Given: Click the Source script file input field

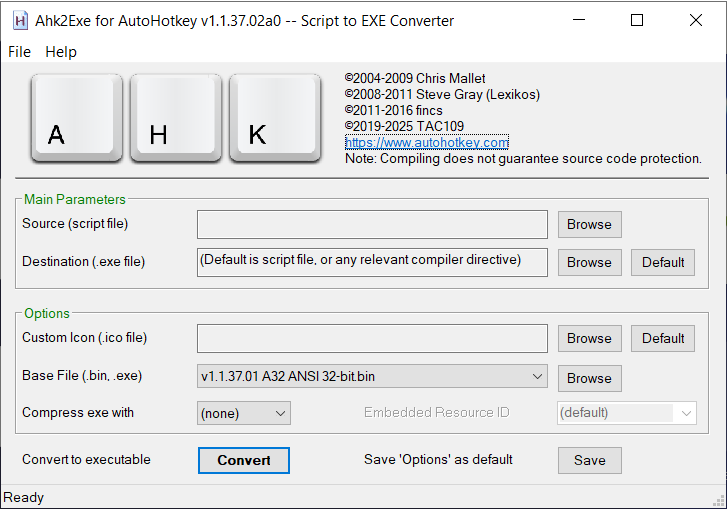Looking at the screenshot, I should 372,224.
